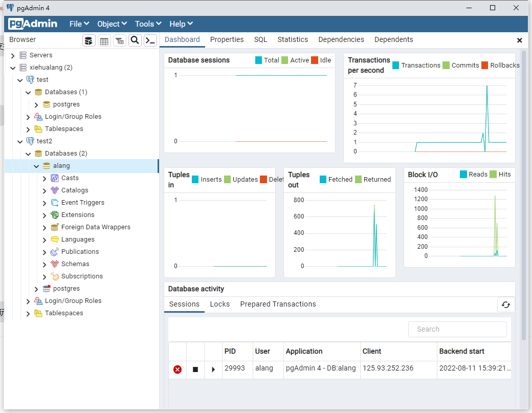This screenshot has width=532, height=413.
Task: Maximize the pgAdmin 4 window
Action: (493, 8)
